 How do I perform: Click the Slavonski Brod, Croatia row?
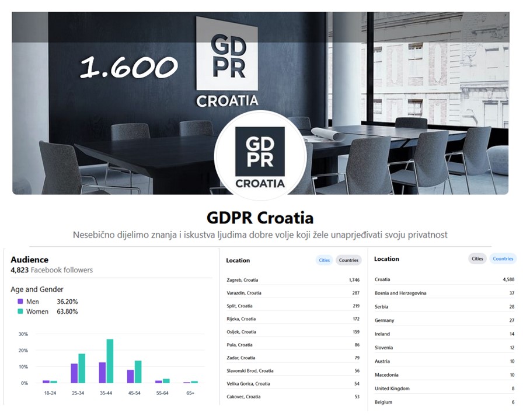(293, 370)
